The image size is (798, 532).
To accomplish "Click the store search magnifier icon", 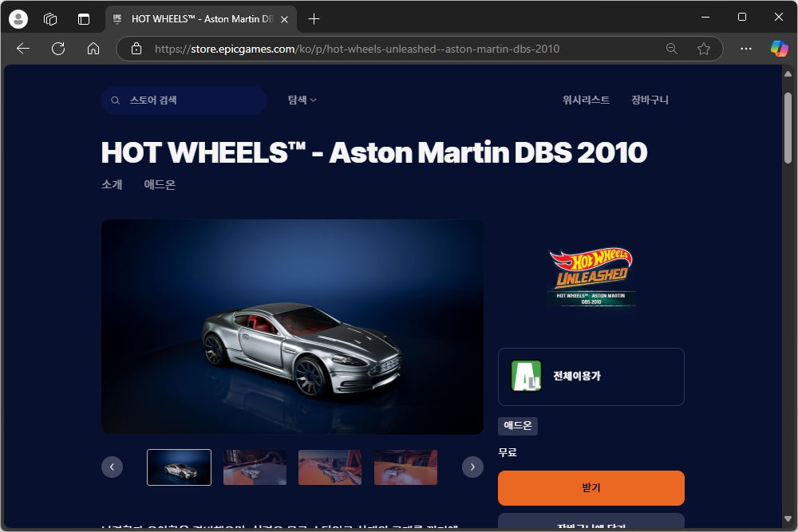I will (x=116, y=100).
